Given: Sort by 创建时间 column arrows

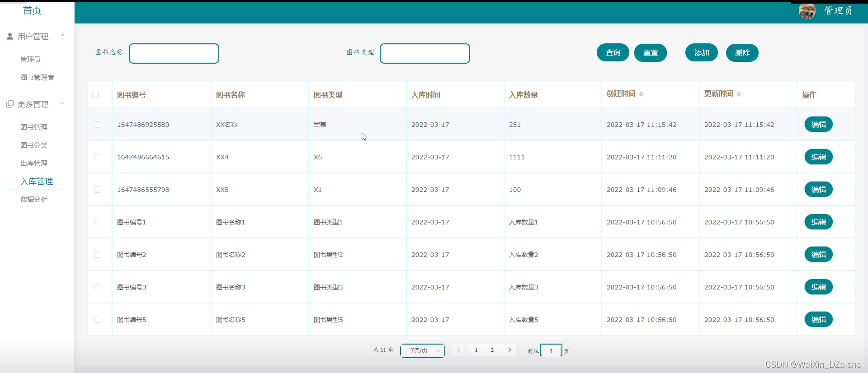Looking at the screenshot, I should 641,94.
